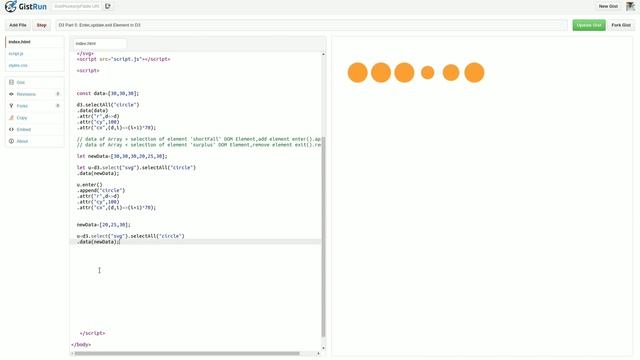The width and height of the screenshot is (640, 360).
Task: Open the Revisions sidebar link
Action: pos(26,94)
